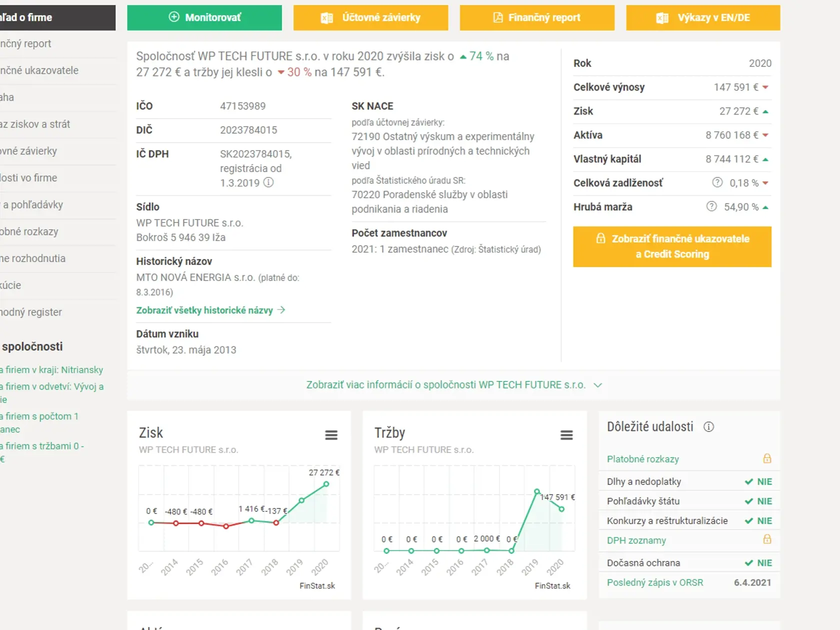The image size is (840, 630).
Task: Click the info icon next to IČ DPH registration date
Action: 268,182
